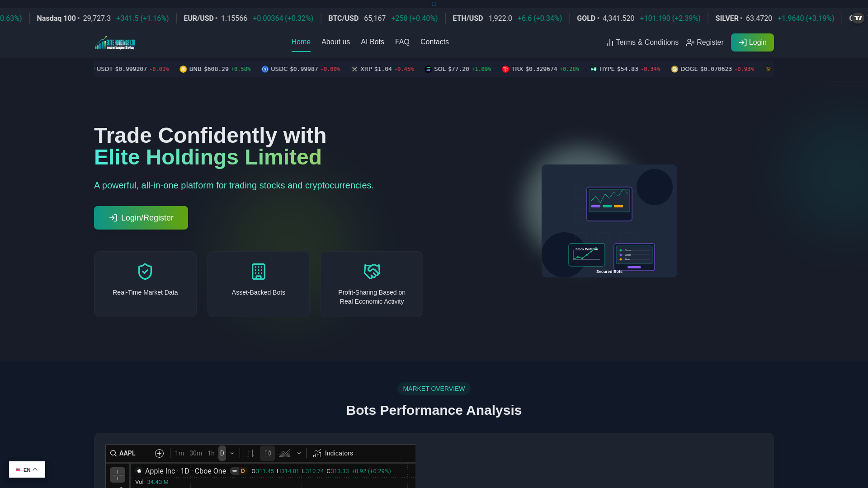Image resolution: width=868 pixels, height=488 pixels.
Task: Select the D daily timeframe
Action: 222,453
